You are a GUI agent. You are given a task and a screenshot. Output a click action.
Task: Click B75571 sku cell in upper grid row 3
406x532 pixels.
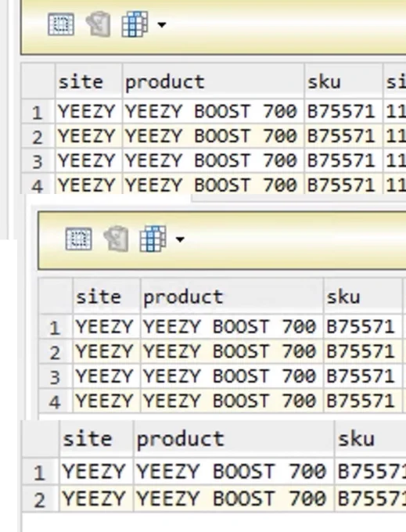click(x=343, y=161)
